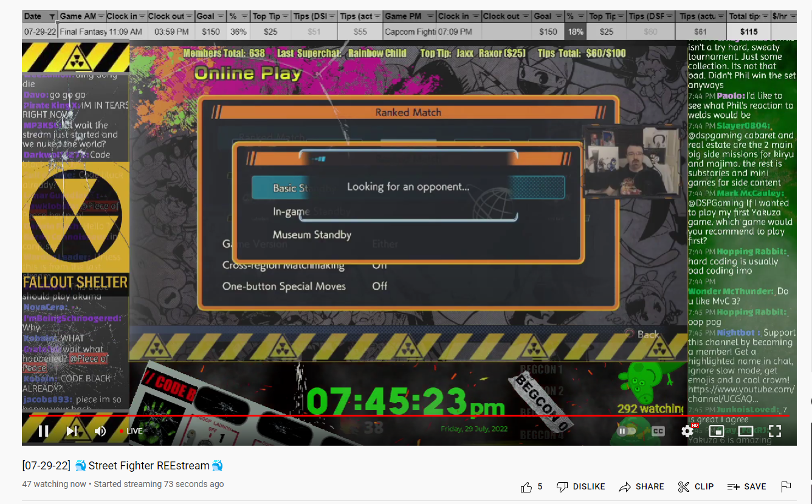Select the $61 tips cell
Viewport: 812px width, 504px height.
(x=701, y=32)
